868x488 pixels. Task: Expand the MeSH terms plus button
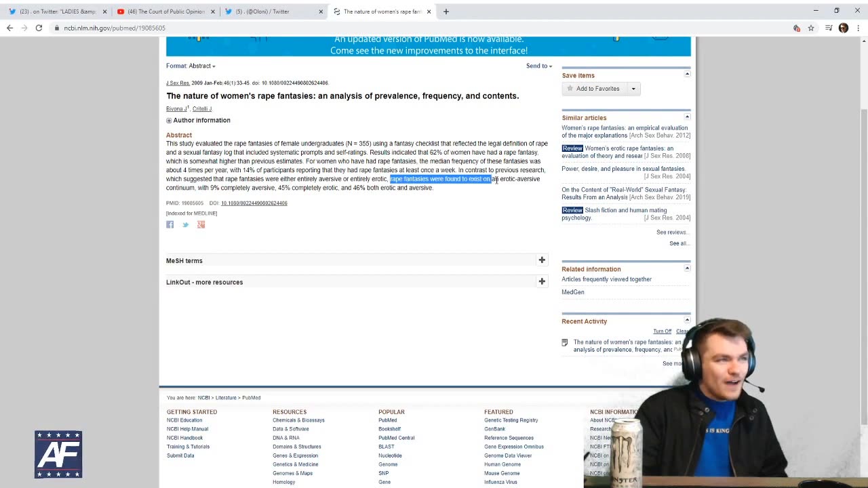[x=542, y=260]
